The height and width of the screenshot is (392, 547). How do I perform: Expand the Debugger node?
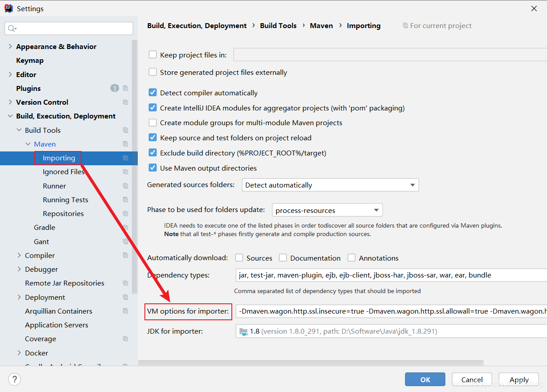(19, 269)
